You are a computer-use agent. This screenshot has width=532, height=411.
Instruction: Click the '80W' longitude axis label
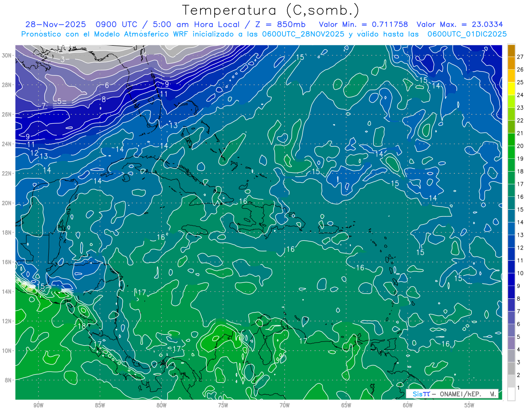click(161, 406)
